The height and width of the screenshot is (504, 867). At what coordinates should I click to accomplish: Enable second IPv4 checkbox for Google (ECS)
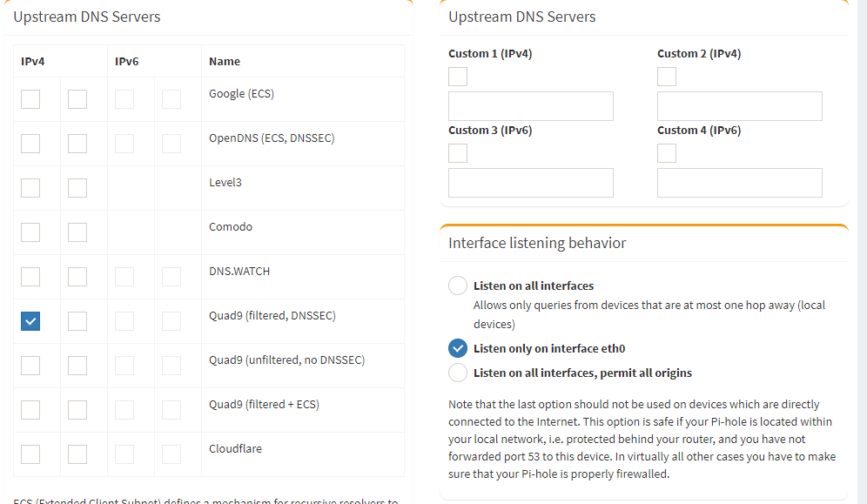[x=77, y=99]
